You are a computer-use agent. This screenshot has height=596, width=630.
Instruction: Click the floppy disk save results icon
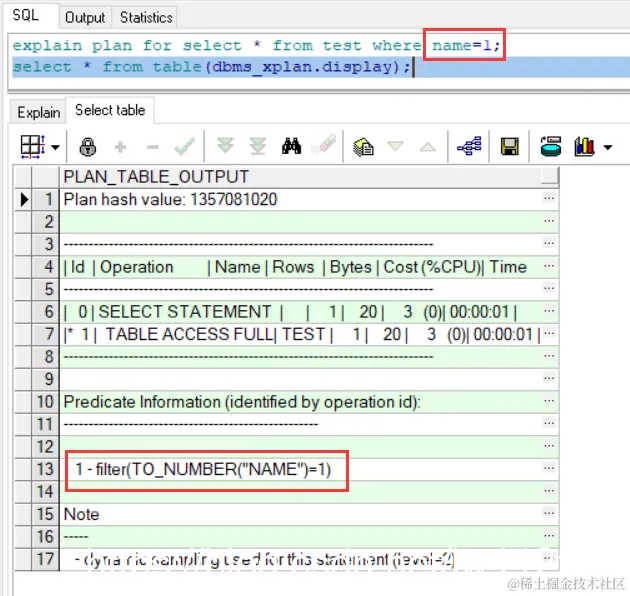509,146
